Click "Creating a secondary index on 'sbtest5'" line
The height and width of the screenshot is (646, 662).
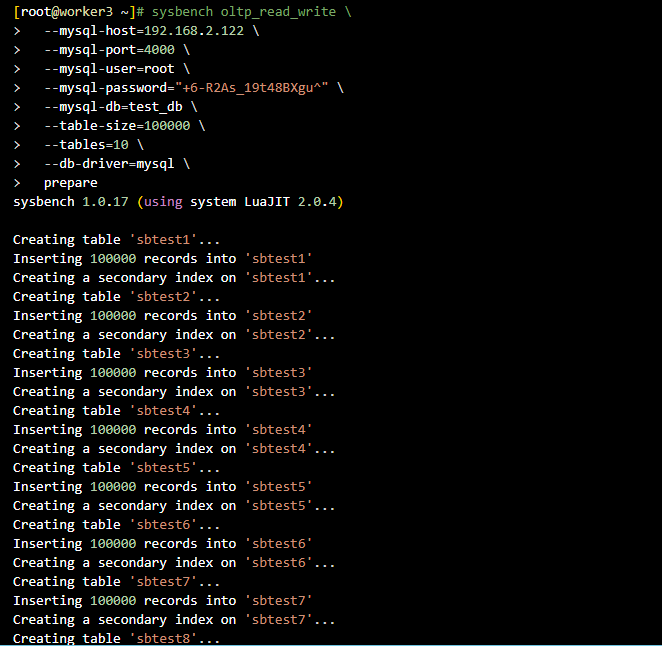point(174,506)
